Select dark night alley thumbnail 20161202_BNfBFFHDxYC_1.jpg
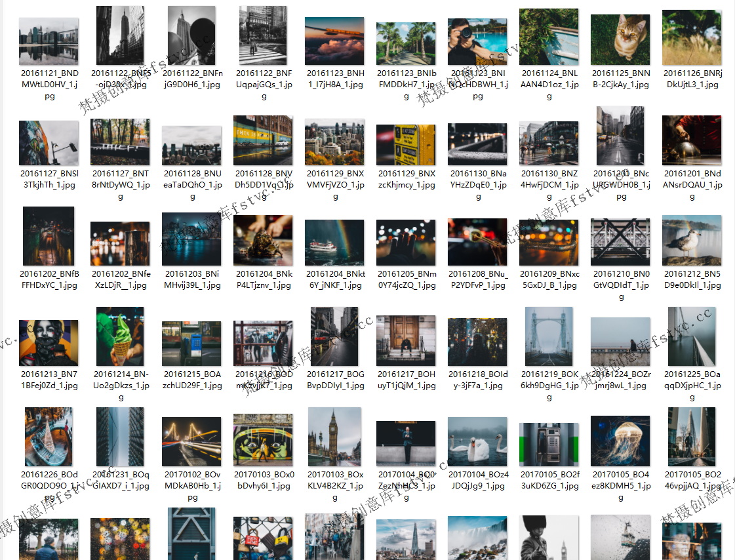 [x=49, y=236]
